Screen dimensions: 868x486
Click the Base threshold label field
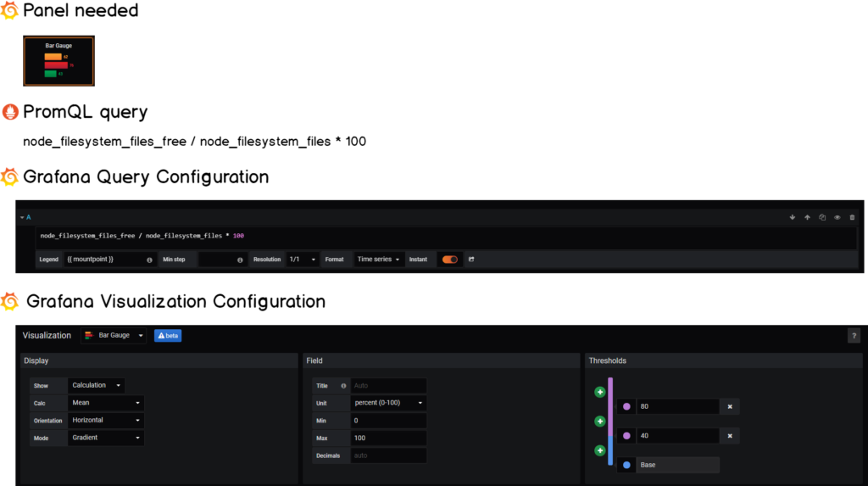pyautogui.click(x=677, y=465)
